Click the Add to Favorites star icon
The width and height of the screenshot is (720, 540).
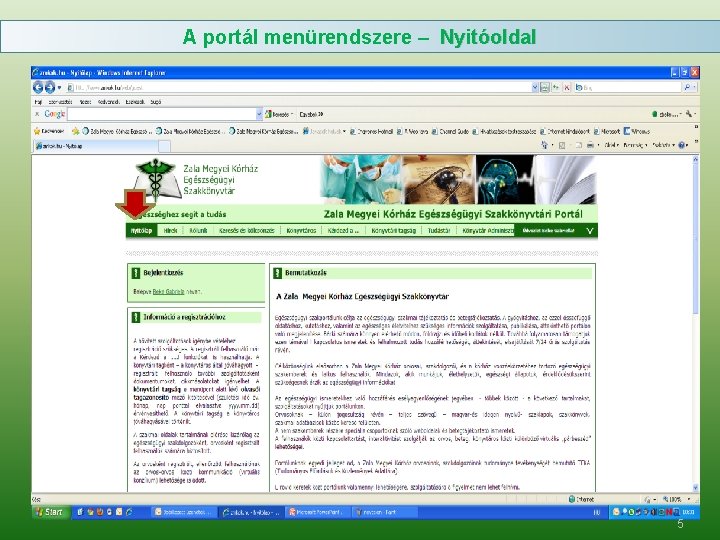[x=76, y=131]
